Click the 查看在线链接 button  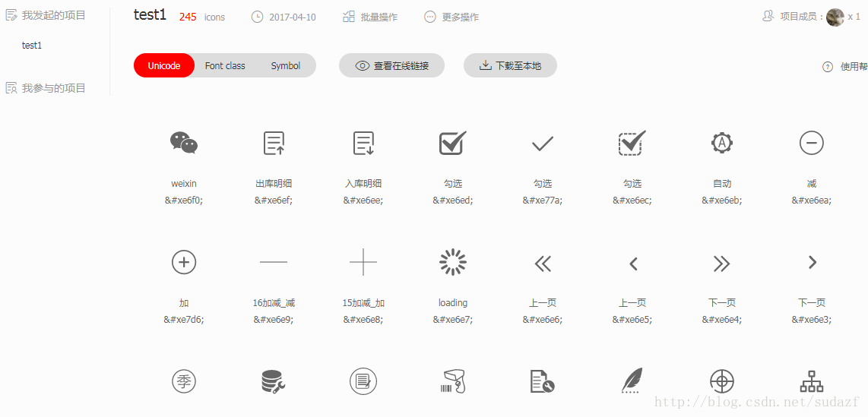pyautogui.click(x=391, y=66)
